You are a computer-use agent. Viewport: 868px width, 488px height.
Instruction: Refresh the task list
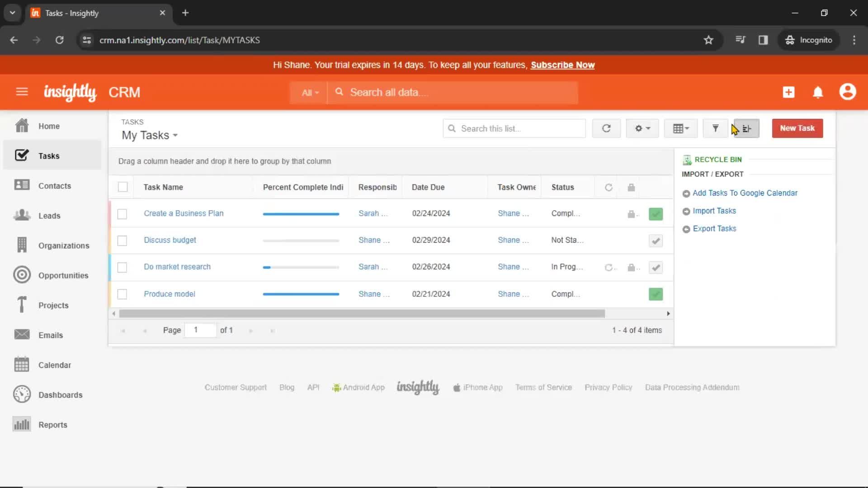606,128
